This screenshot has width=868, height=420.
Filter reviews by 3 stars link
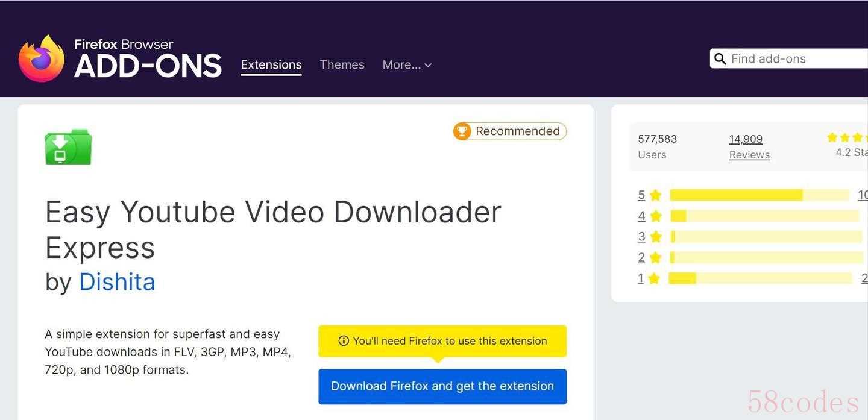[641, 237]
